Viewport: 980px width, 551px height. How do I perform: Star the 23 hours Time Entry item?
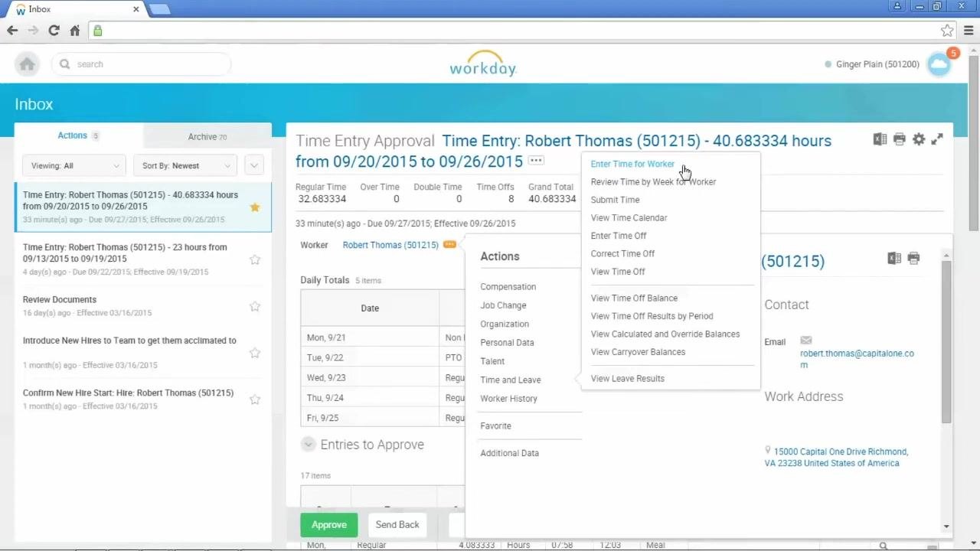click(255, 259)
